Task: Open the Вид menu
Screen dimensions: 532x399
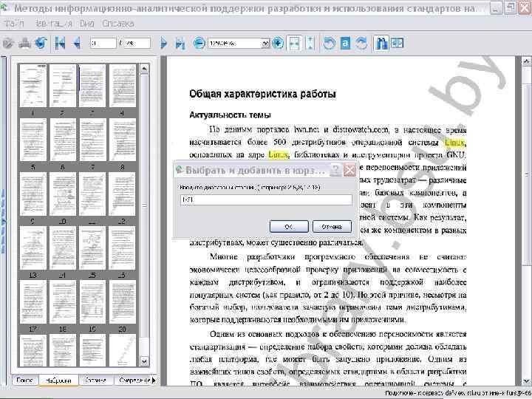Action: [x=87, y=24]
